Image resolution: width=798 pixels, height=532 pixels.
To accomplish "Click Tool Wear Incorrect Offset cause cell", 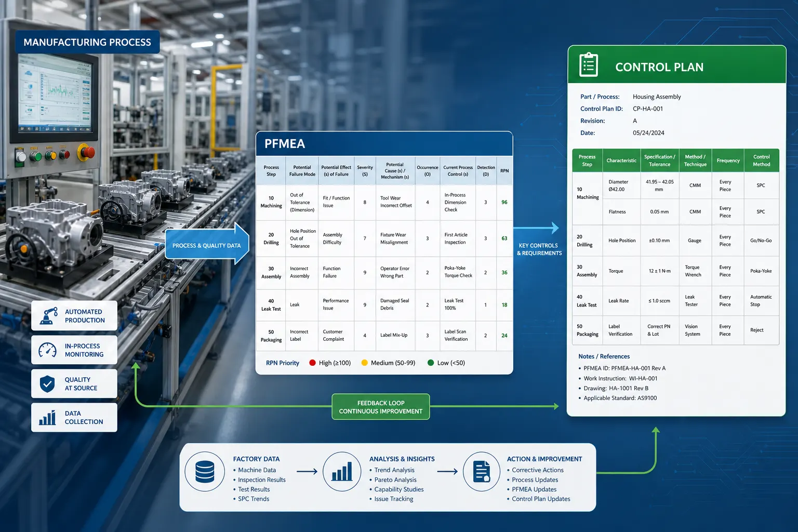I will 396,202.
